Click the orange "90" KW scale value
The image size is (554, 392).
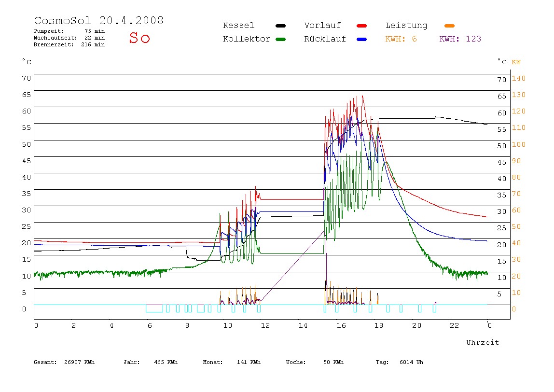coord(516,161)
